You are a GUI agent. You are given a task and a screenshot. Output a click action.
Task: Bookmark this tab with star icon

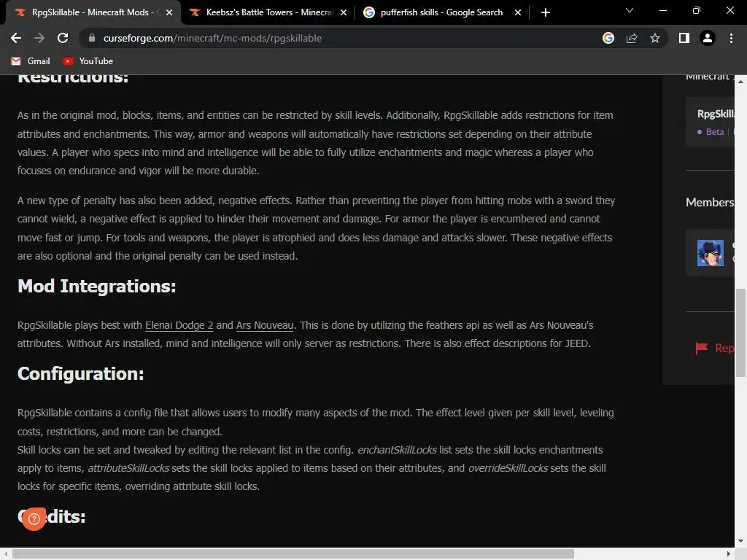point(655,38)
